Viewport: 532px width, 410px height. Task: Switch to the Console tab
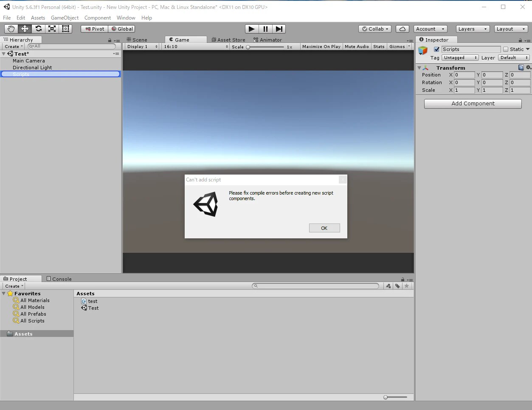(x=59, y=279)
